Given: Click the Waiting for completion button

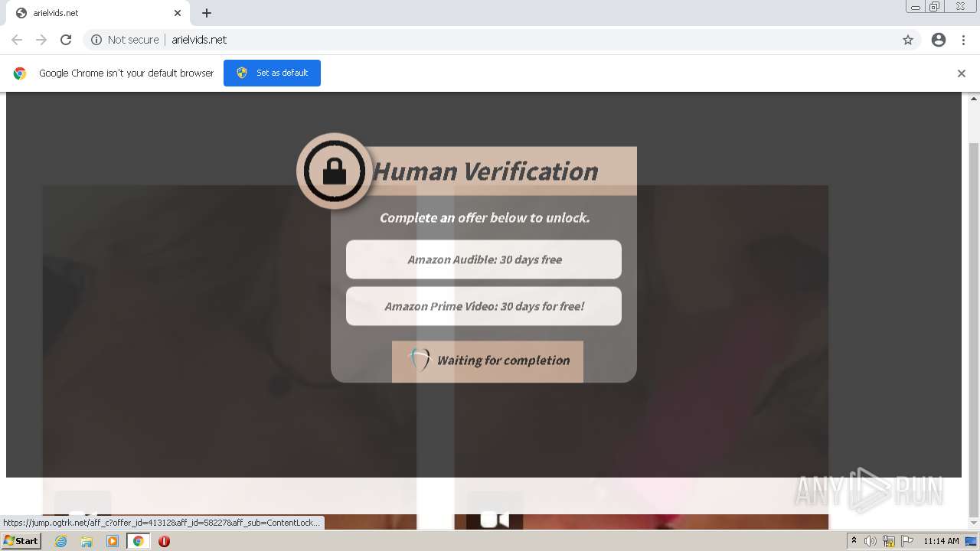Looking at the screenshot, I should pyautogui.click(x=488, y=360).
